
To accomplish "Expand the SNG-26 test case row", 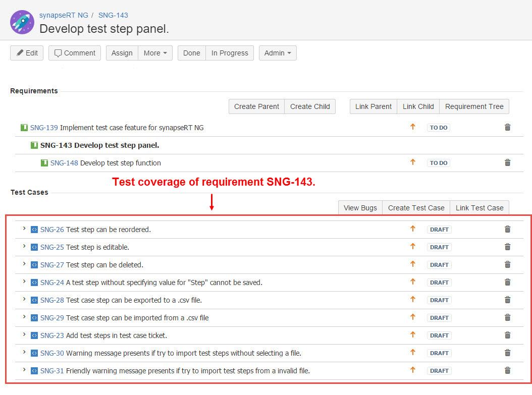I will pyautogui.click(x=24, y=229).
